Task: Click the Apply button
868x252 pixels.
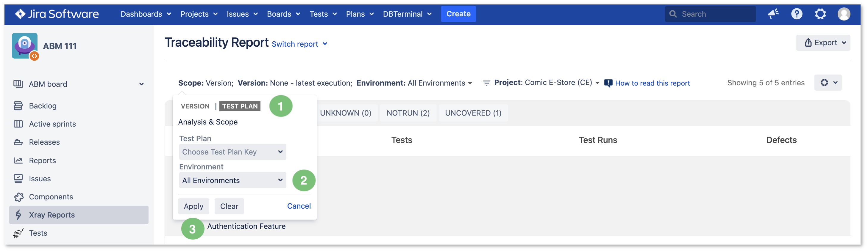Action: click(193, 206)
